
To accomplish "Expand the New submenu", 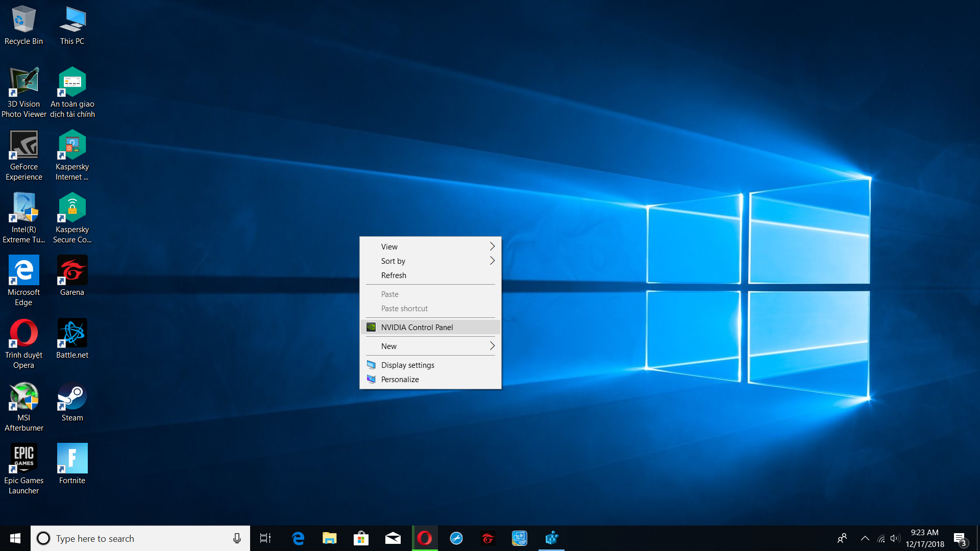I will pyautogui.click(x=430, y=346).
